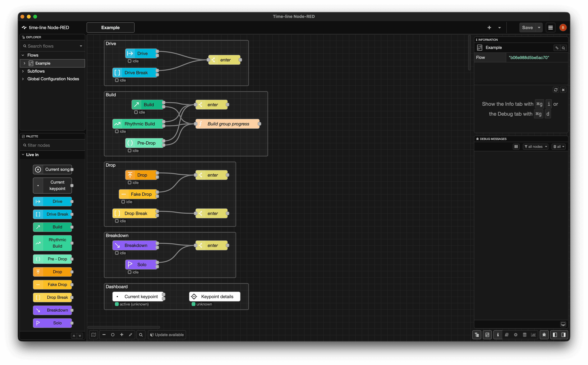Open the dashboard chart tab

tap(534, 335)
